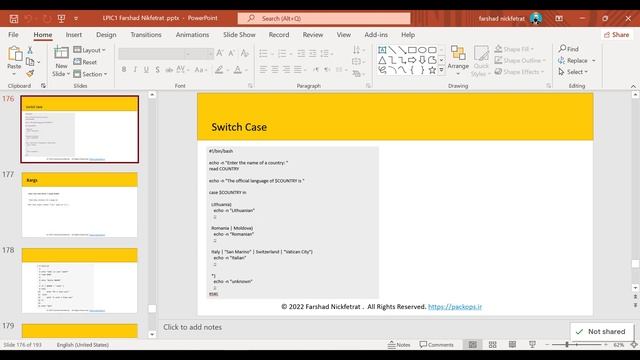Click in the Search box
Screen dimensions: 640x360
tap(324, 18)
